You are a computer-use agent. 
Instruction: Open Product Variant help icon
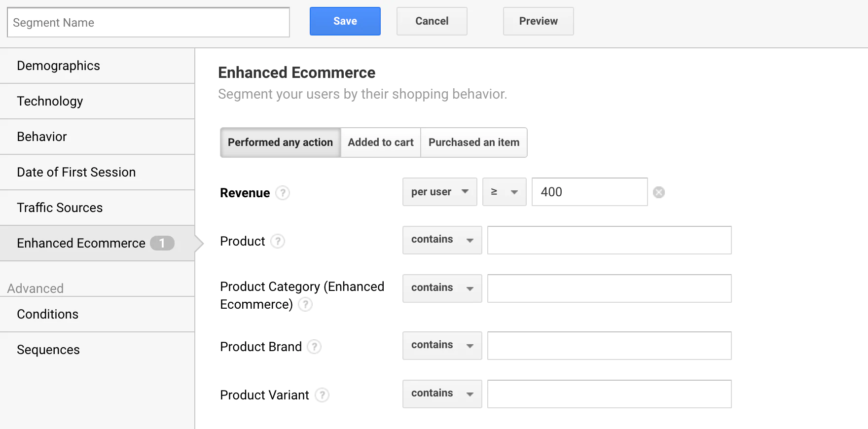(x=322, y=395)
